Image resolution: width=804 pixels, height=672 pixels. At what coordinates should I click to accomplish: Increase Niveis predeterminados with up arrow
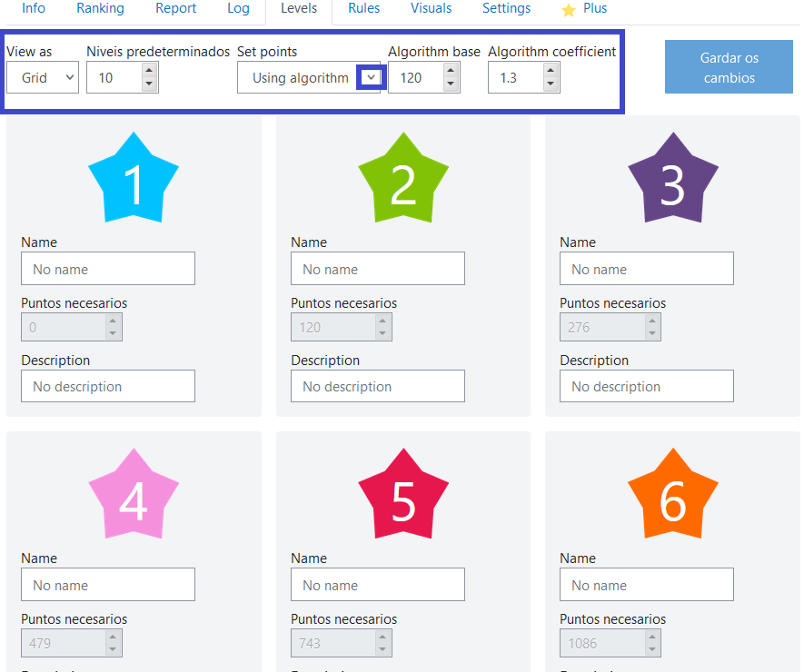[x=150, y=71]
